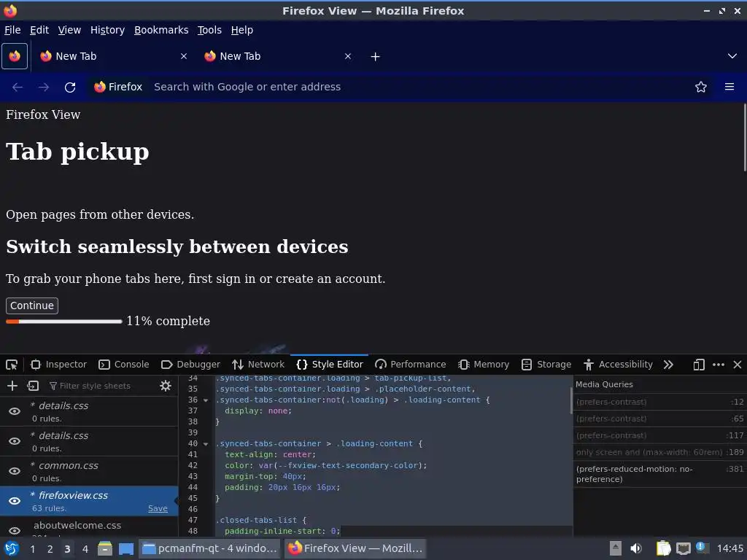747x560 pixels.
Task: Switch to virtual desktop 2
Action: [x=50, y=549]
